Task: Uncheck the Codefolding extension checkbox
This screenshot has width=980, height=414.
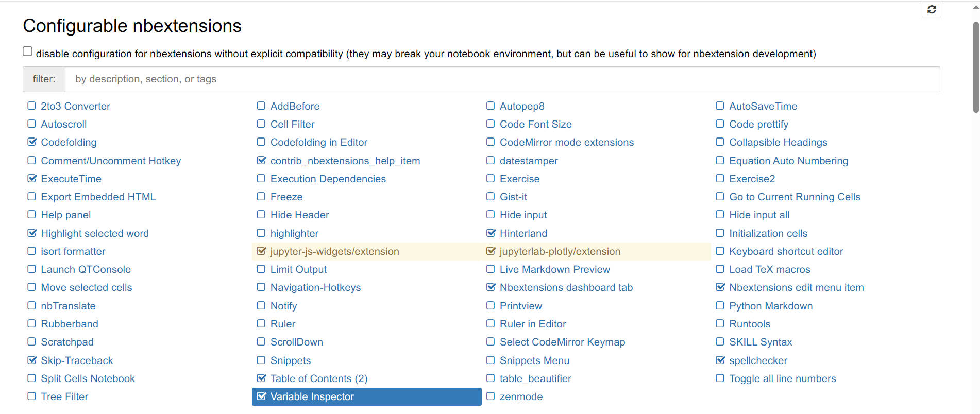Action: click(32, 142)
